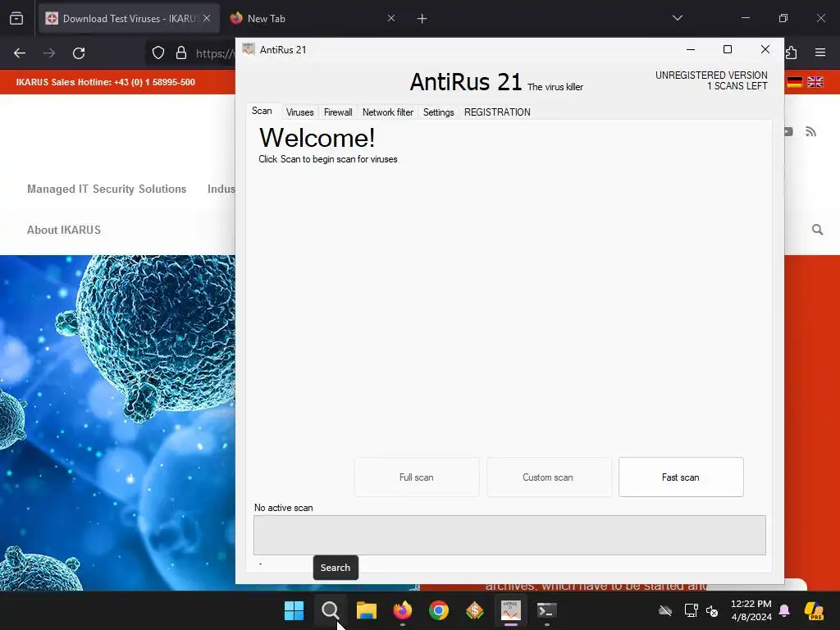Click the IKARUS website search magnifier

pos(817,230)
